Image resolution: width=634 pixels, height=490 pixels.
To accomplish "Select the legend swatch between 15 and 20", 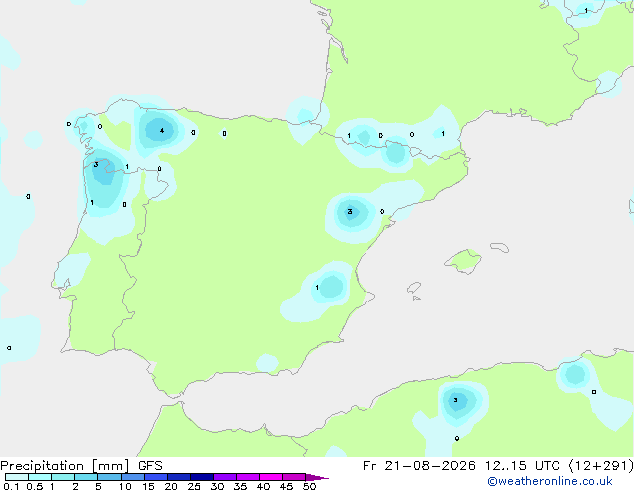I will [155, 477].
